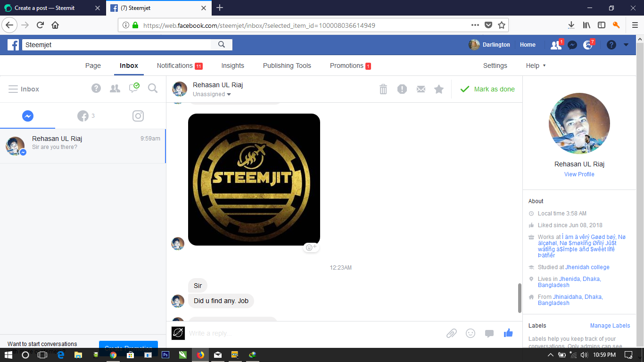Image resolution: width=644 pixels, height=362 pixels.
Task: Open the Notifications tab
Action: pos(180,66)
